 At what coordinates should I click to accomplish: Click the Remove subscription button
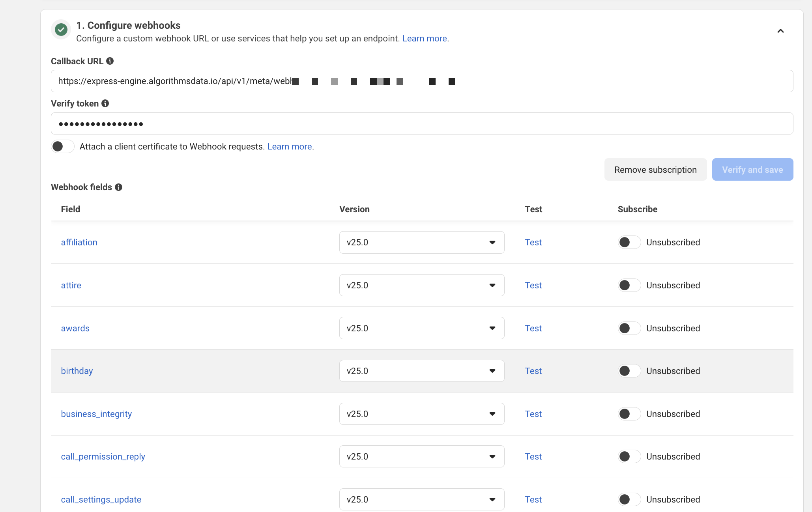pyautogui.click(x=655, y=170)
